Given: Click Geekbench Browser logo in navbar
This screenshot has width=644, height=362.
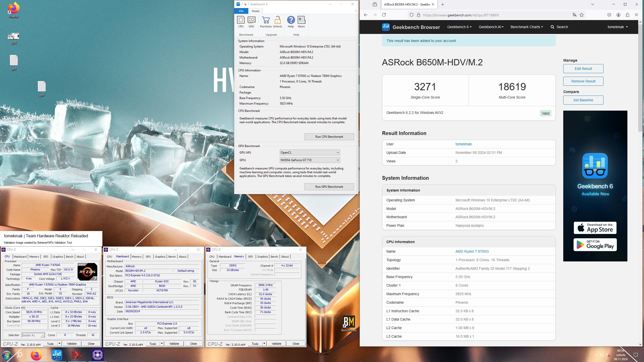Looking at the screenshot, I should (x=411, y=27).
